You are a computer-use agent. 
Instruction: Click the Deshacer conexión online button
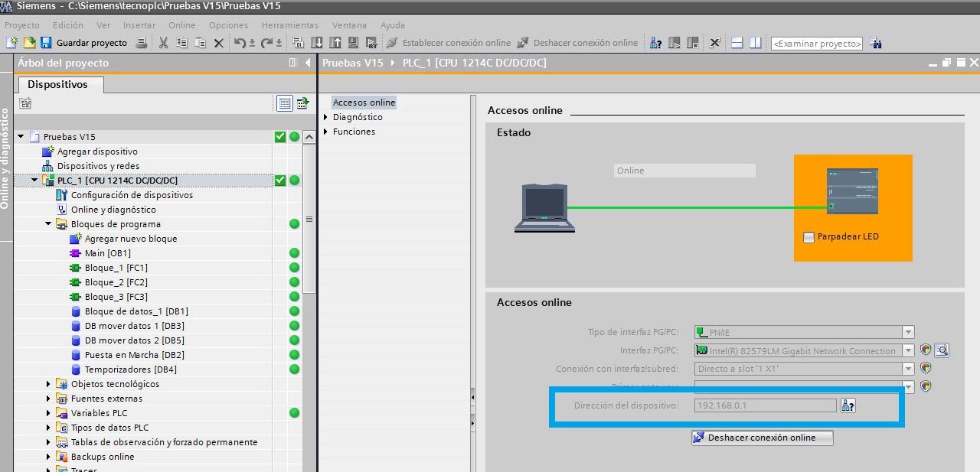761,438
